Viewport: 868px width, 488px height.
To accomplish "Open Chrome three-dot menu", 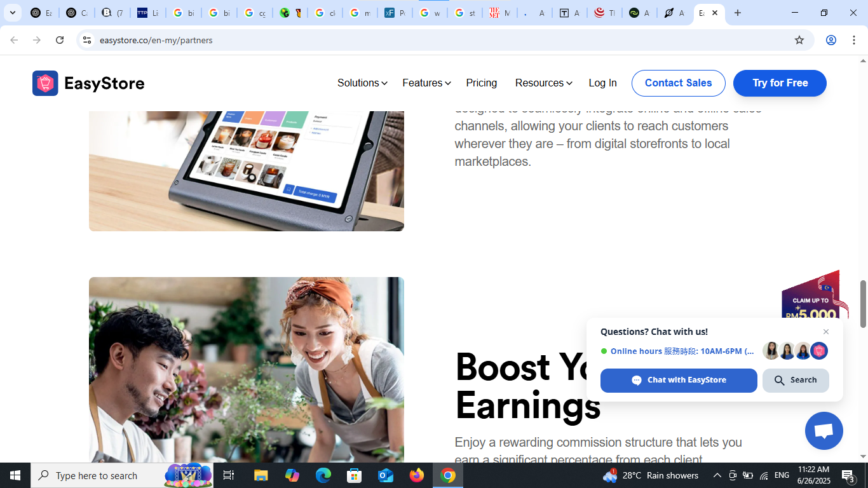I will (854, 40).
